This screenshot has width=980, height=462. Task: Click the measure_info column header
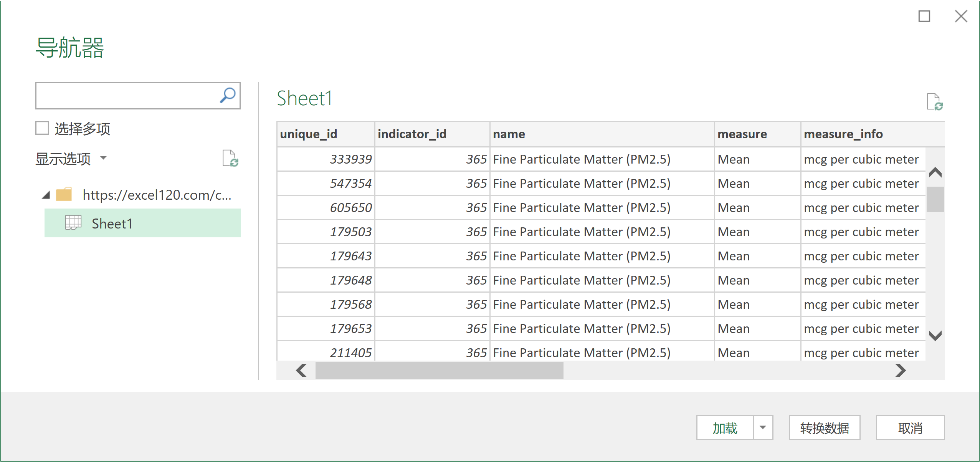coord(843,134)
